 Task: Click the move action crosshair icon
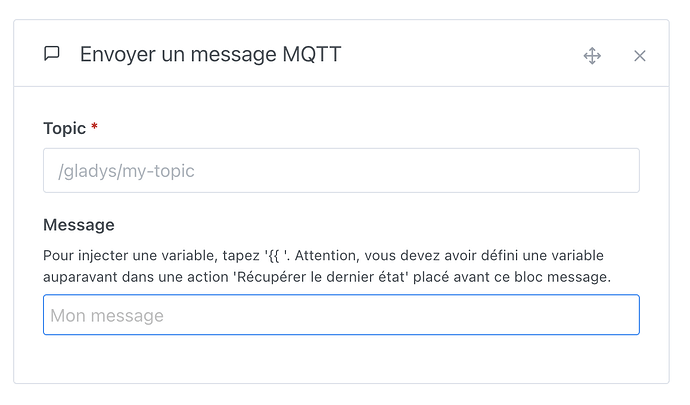592,56
